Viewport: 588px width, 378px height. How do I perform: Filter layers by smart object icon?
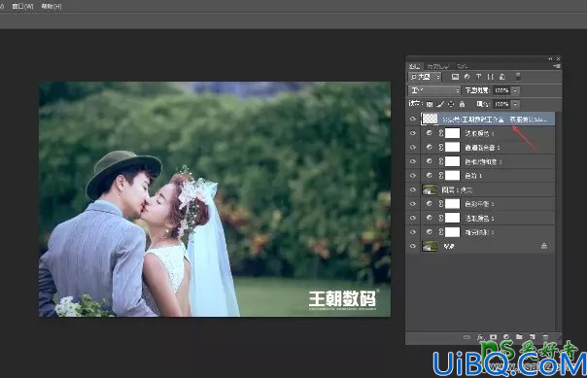coord(502,77)
